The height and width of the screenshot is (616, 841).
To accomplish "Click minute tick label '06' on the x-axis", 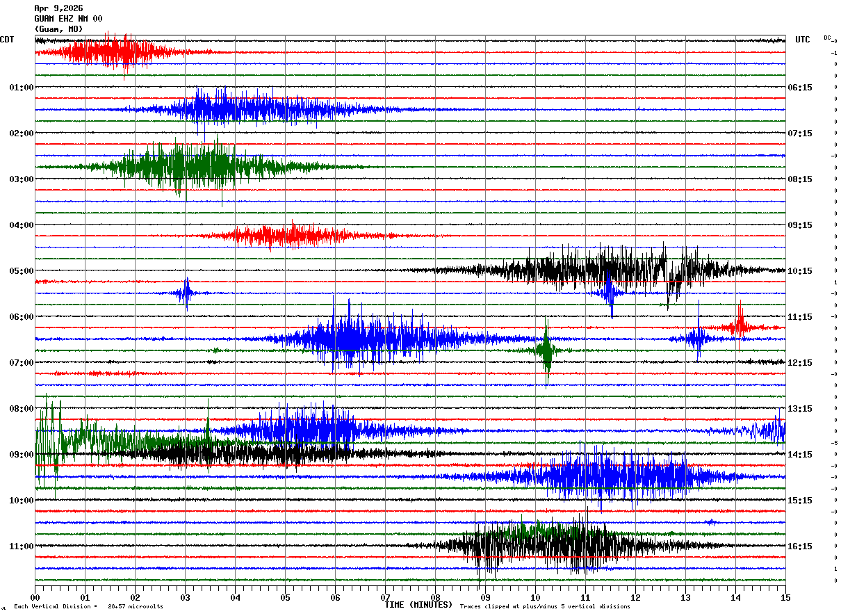I will pos(336,597).
